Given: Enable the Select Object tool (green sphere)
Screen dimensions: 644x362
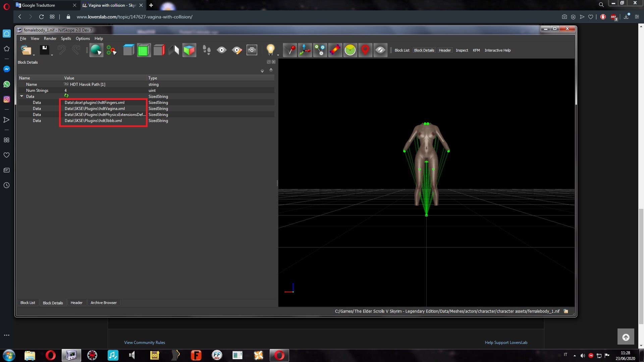Looking at the screenshot, I should 96,50.
